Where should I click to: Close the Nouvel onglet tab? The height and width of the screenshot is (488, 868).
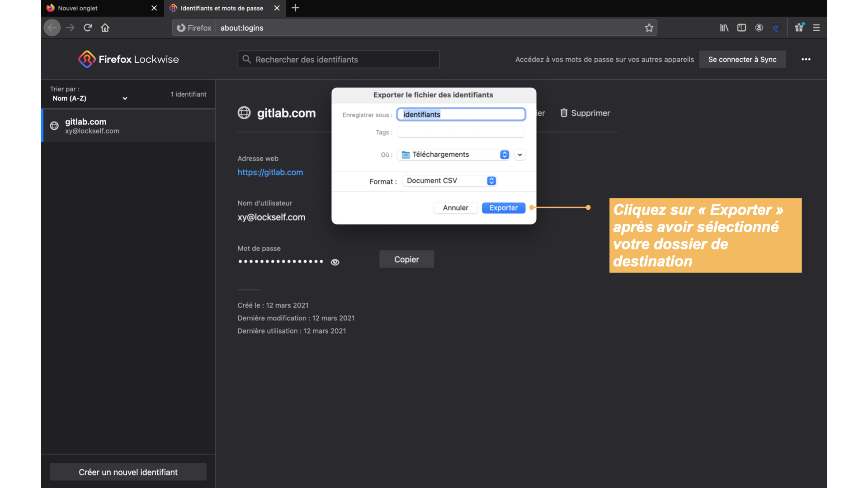coord(154,8)
